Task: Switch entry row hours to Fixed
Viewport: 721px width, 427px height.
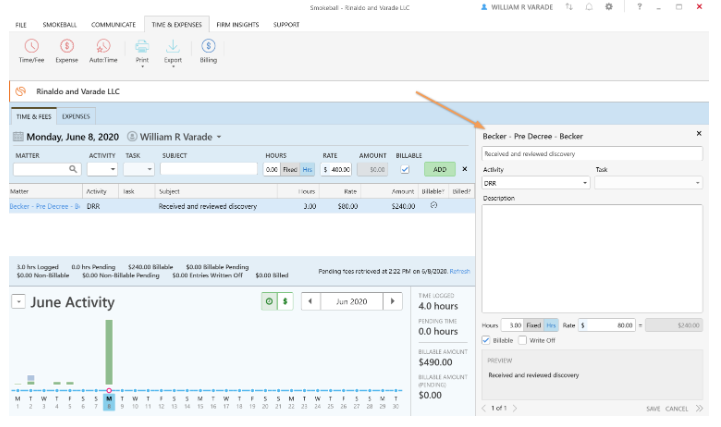Action: (290, 170)
